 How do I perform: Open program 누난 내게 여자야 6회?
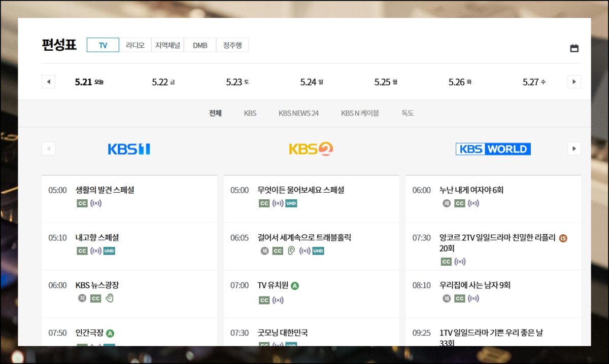[x=471, y=190]
